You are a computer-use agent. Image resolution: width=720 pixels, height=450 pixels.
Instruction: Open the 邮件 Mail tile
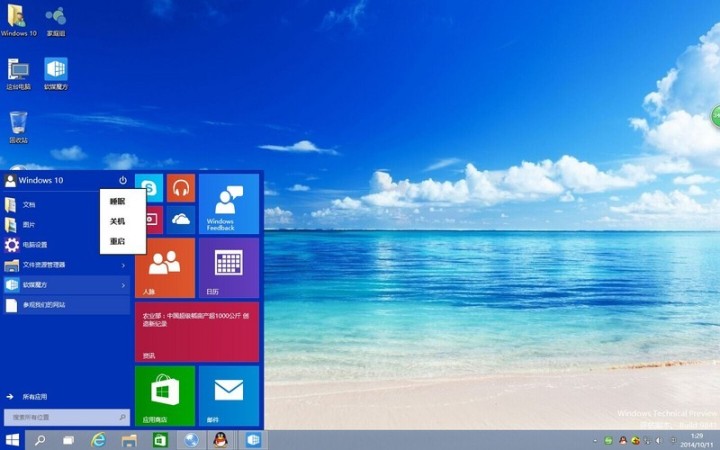[x=229, y=396]
